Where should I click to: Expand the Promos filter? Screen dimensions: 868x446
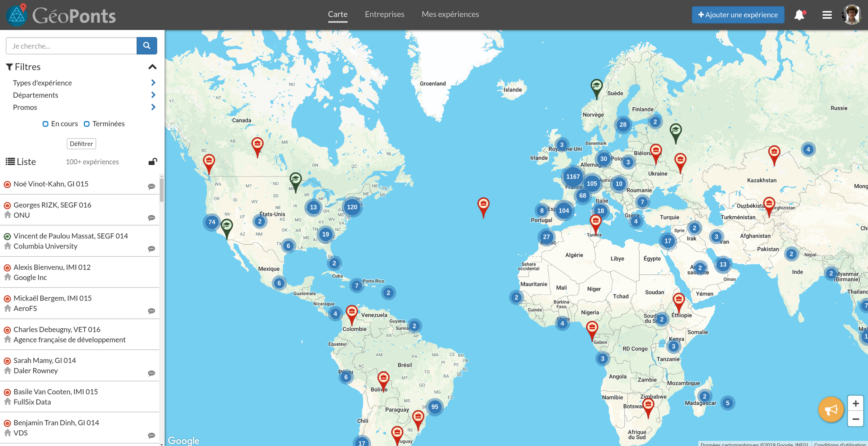point(153,107)
